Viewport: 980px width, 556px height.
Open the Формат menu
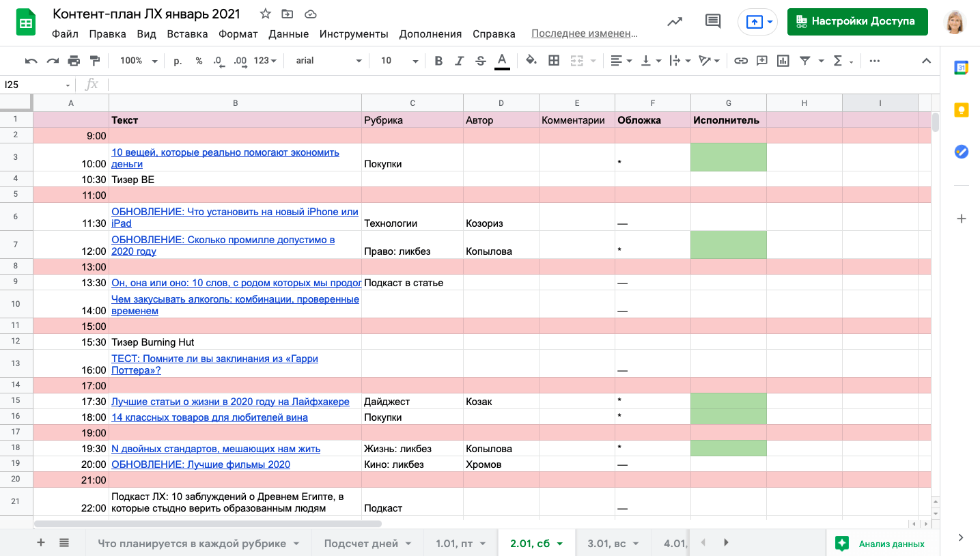[x=238, y=34]
